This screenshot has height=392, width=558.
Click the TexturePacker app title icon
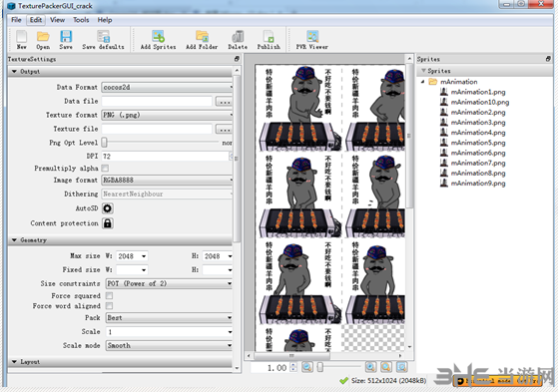coord(11,6)
